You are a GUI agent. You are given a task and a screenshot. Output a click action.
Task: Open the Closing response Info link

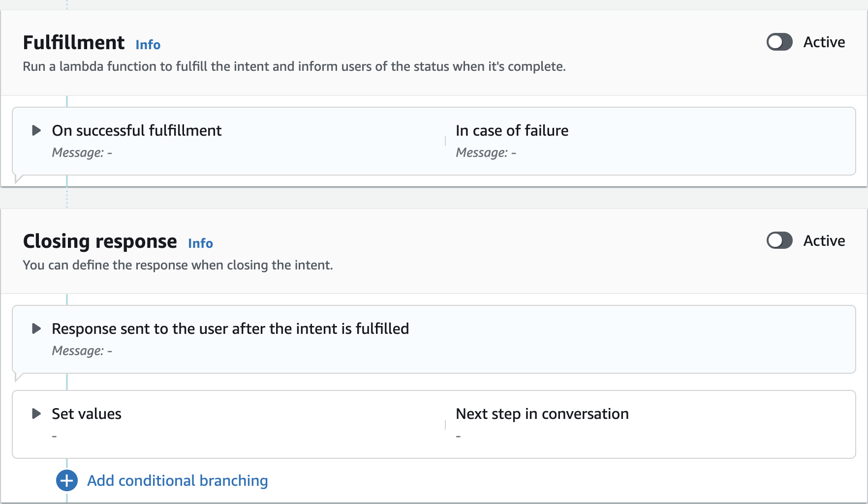200,243
